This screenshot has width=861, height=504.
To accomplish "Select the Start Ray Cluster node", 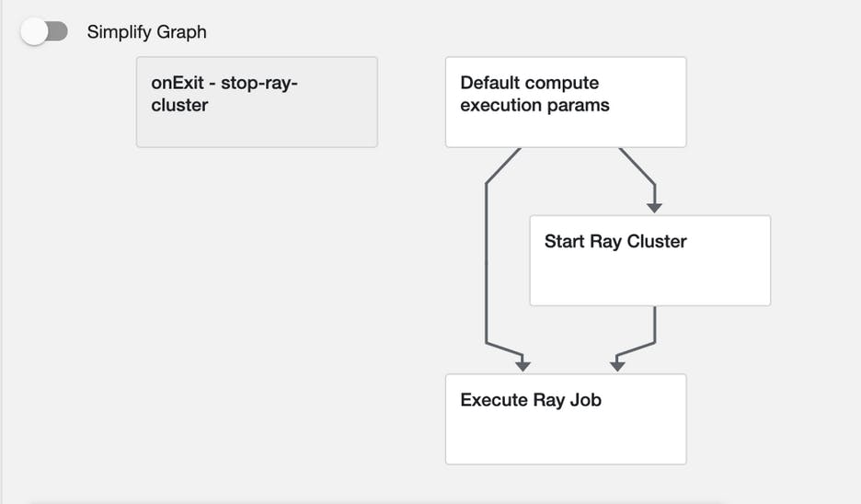I will pyautogui.click(x=649, y=260).
